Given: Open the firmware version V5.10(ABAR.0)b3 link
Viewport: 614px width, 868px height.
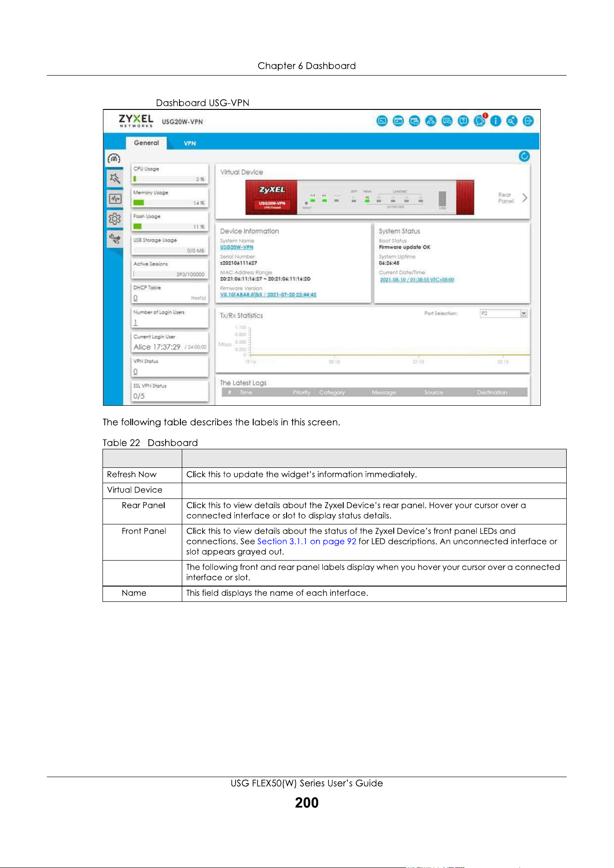Looking at the screenshot, I should click(x=268, y=295).
